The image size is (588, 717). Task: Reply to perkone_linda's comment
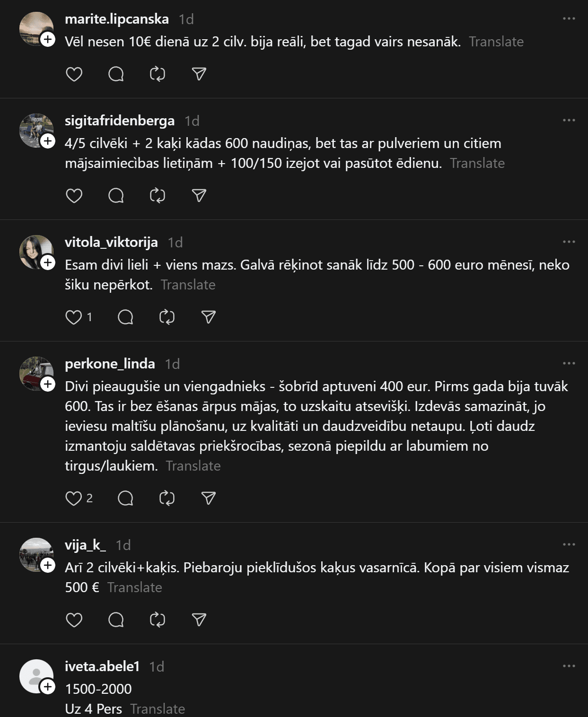tap(125, 498)
